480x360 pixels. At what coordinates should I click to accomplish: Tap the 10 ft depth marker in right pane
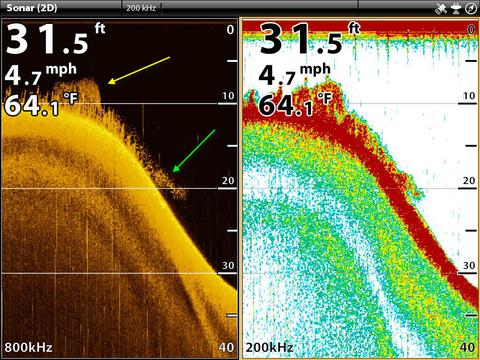[x=469, y=96]
